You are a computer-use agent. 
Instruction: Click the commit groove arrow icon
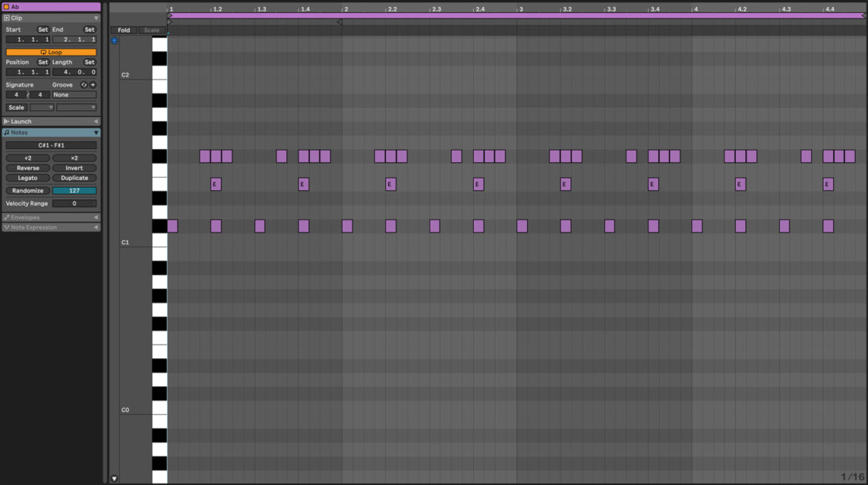pos(93,84)
